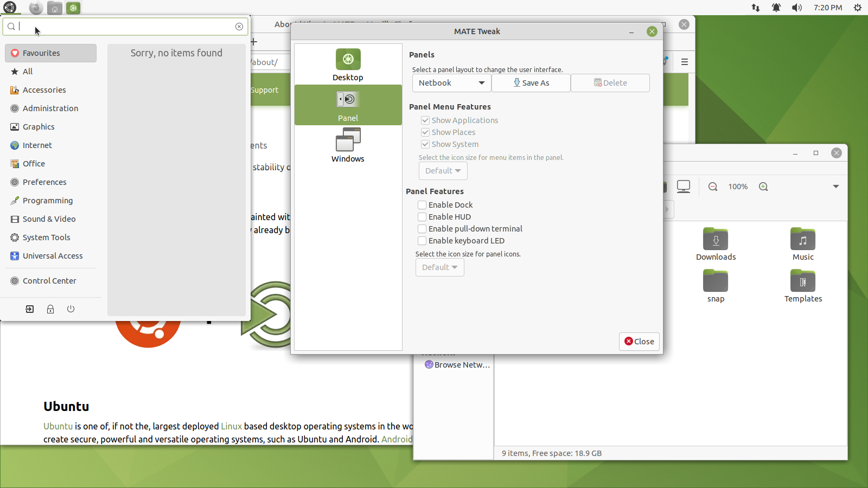This screenshot has width=868, height=488.
Task: Click the Delete layout button
Action: coord(610,83)
